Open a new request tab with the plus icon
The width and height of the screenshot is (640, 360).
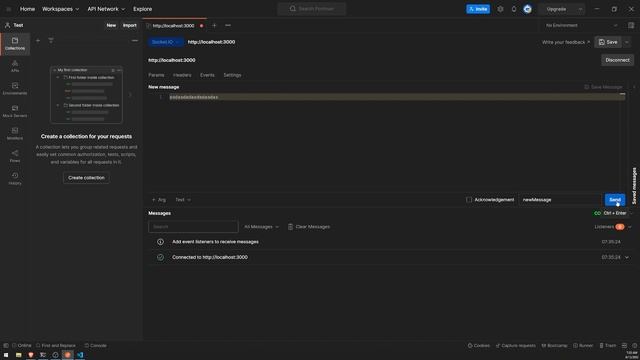(214, 25)
